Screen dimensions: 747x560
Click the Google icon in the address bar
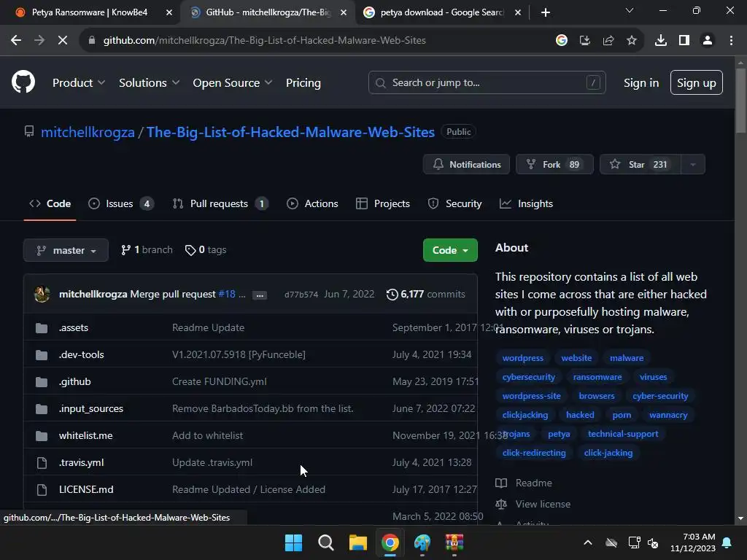coord(562,41)
